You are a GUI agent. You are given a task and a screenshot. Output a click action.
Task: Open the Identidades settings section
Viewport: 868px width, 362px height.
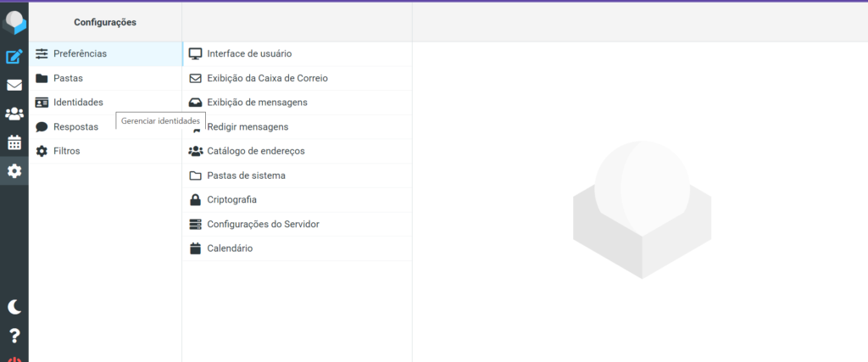78,103
